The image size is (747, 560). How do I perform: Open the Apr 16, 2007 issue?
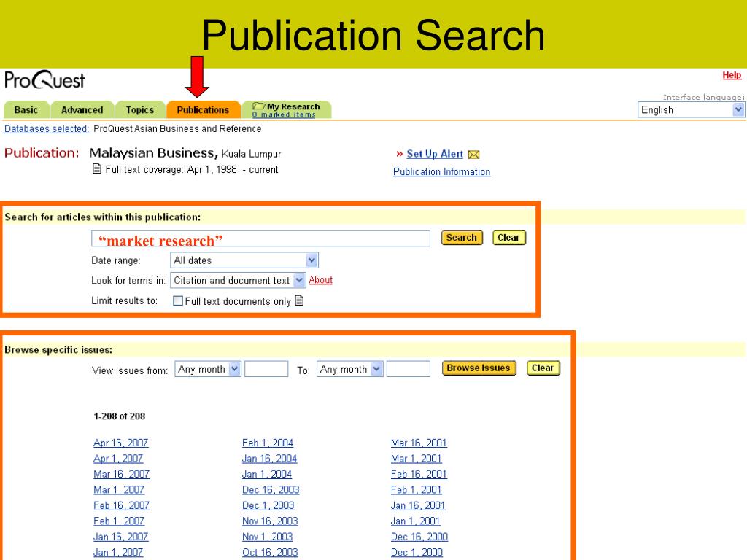(120, 443)
